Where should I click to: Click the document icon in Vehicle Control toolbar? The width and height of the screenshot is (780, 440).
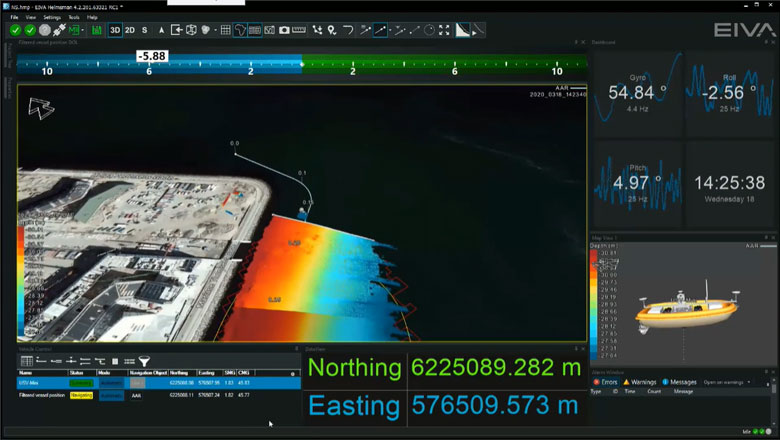[x=115, y=361]
